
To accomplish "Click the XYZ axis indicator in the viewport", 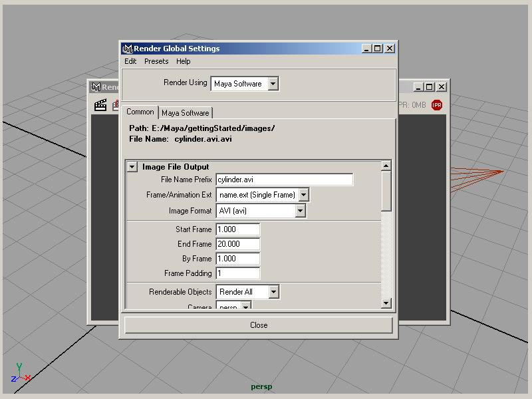I will pos(21,373).
